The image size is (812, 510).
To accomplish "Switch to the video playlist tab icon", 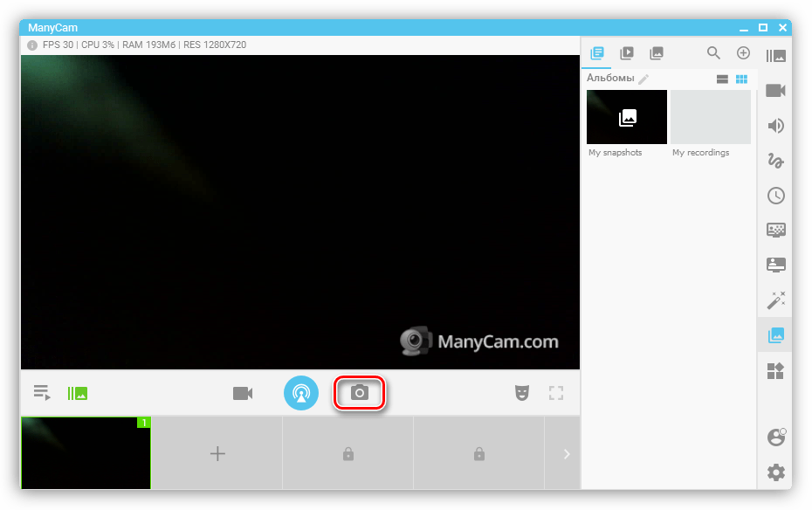I will coord(627,52).
